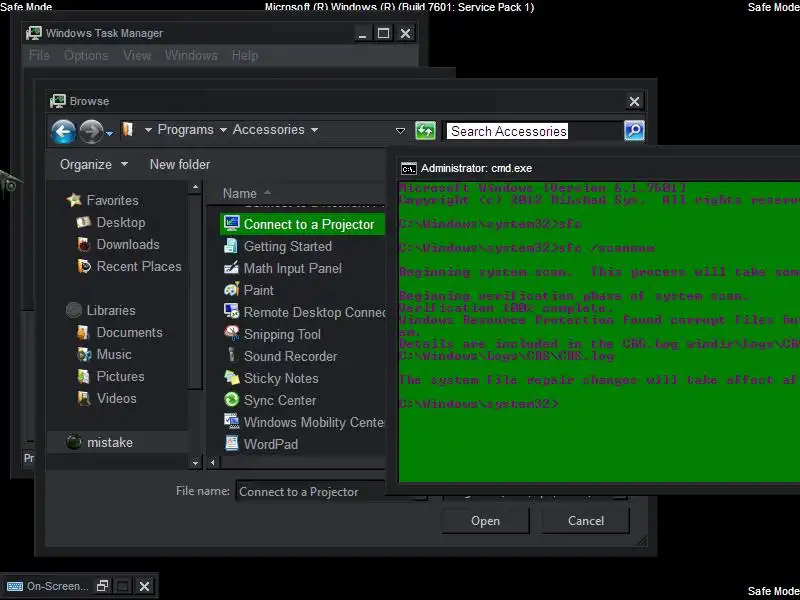800x600 pixels.
Task: Click the Search Accessories field
Action: point(534,131)
